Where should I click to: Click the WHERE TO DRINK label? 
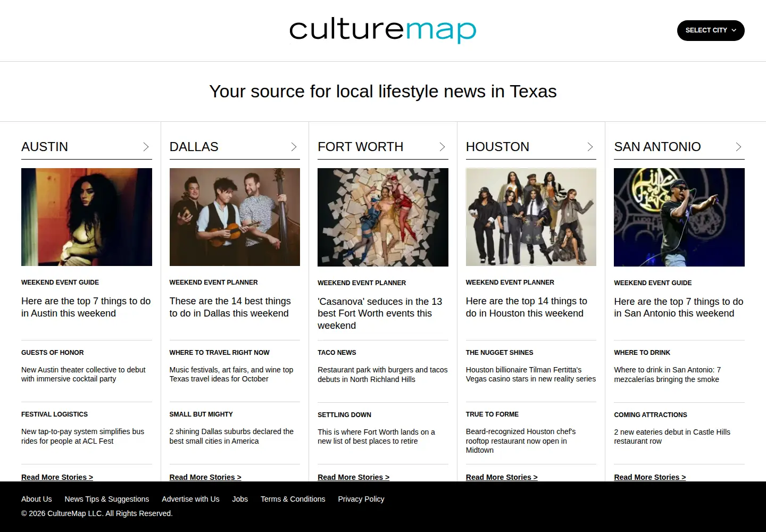point(642,353)
